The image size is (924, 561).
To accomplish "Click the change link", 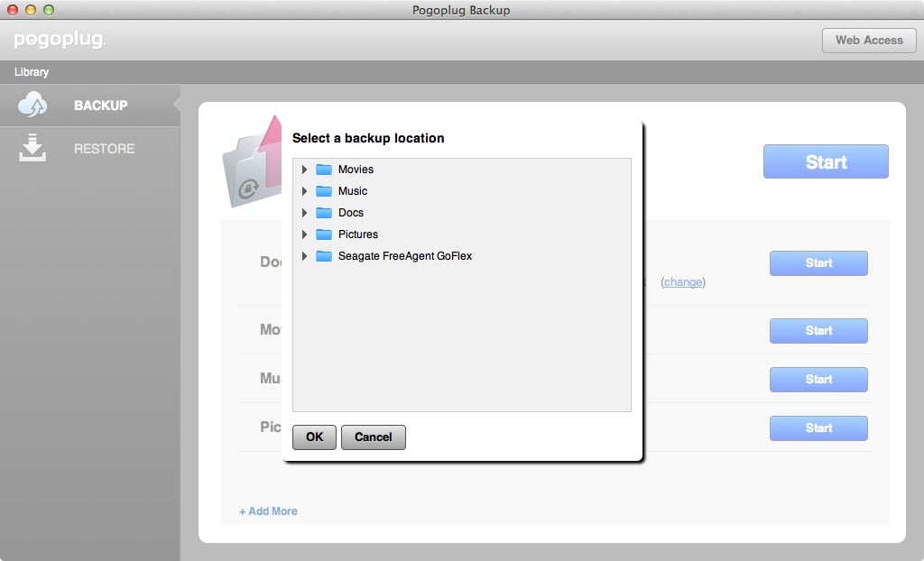I will tap(683, 282).
